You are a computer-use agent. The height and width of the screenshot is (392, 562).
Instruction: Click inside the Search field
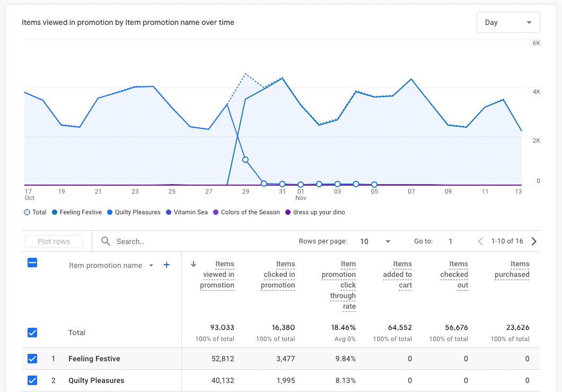click(138, 241)
